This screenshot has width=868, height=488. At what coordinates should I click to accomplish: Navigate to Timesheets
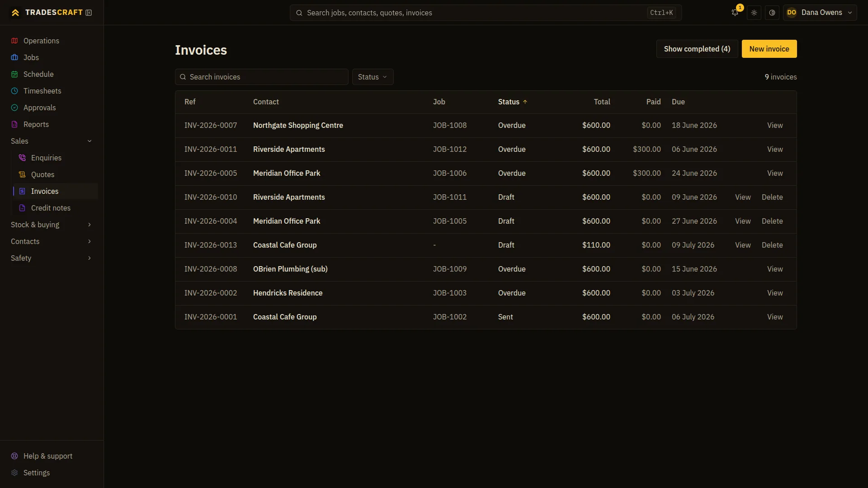[x=52, y=91]
